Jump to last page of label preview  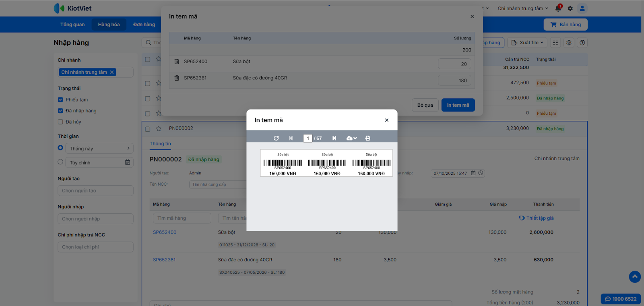point(334,138)
